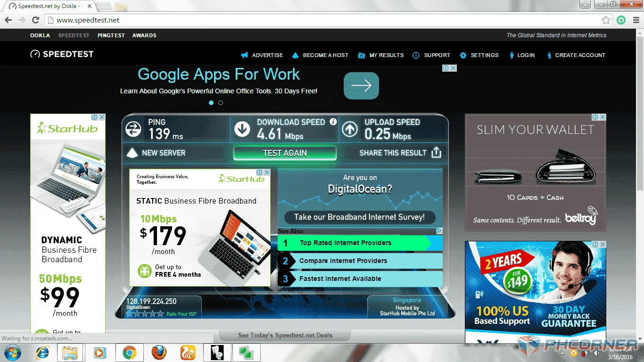Click Take our Broadband Internet Survey

coord(360,217)
